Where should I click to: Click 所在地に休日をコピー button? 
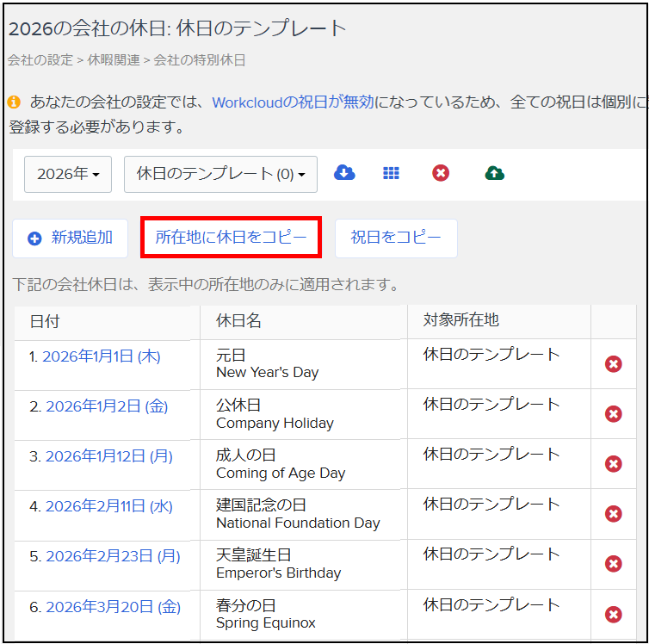tap(231, 238)
